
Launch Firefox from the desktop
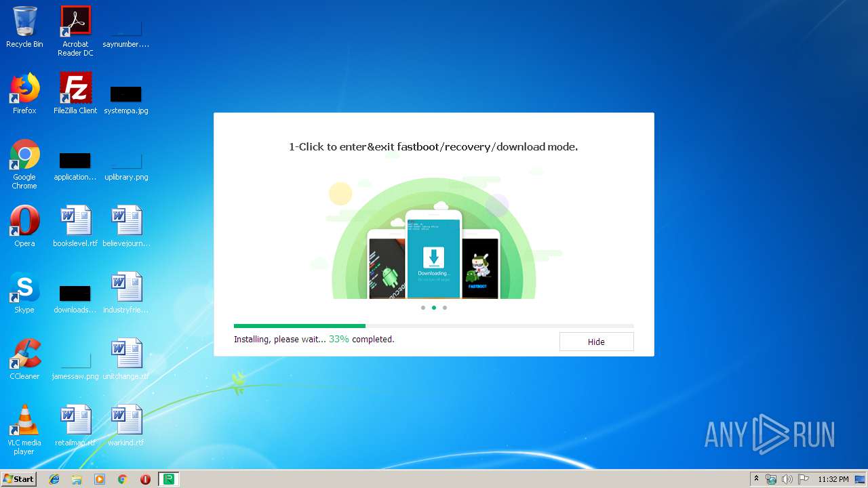point(24,94)
